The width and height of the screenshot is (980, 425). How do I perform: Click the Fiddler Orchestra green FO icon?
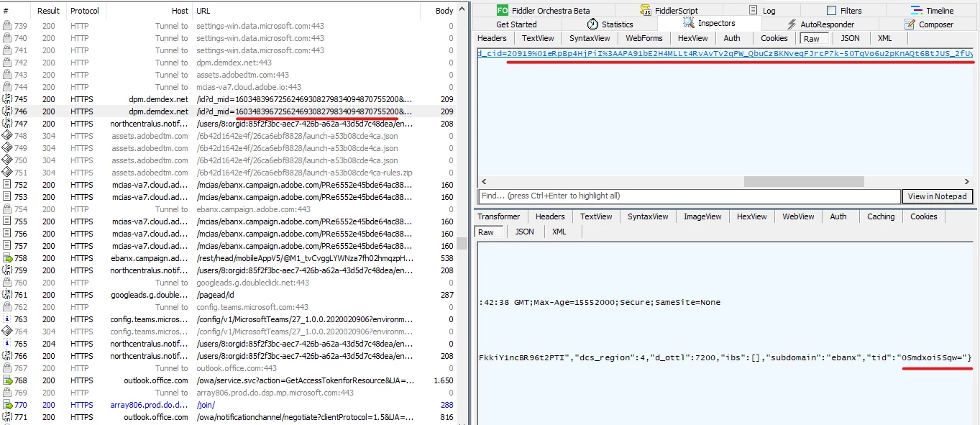coord(501,11)
